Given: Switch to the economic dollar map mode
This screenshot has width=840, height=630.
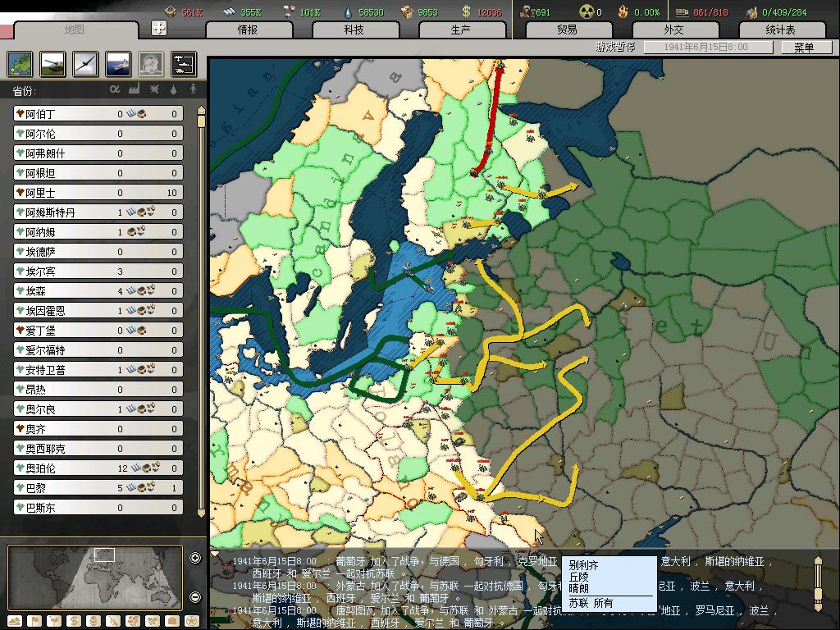Looking at the screenshot, I should click(x=72, y=620).
